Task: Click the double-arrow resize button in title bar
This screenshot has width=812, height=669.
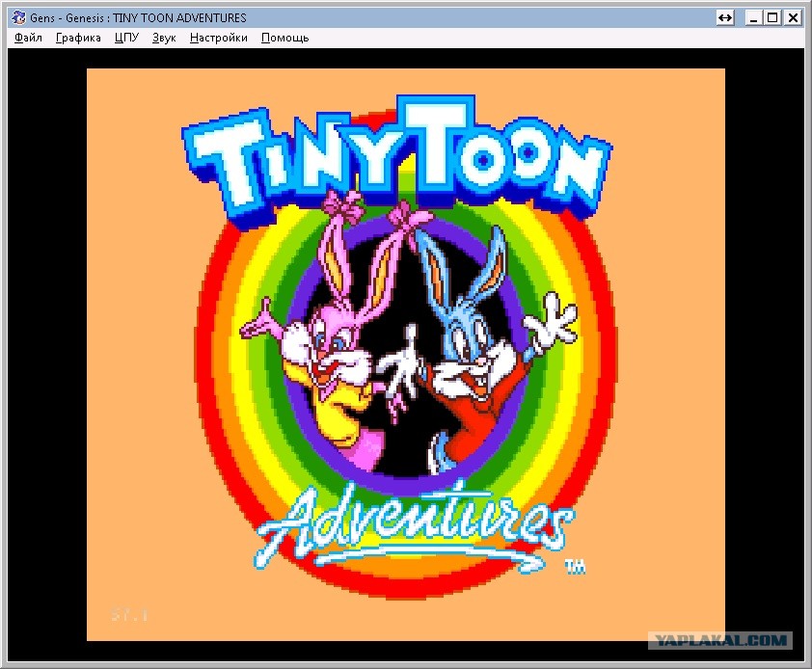Action: [x=725, y=17]
